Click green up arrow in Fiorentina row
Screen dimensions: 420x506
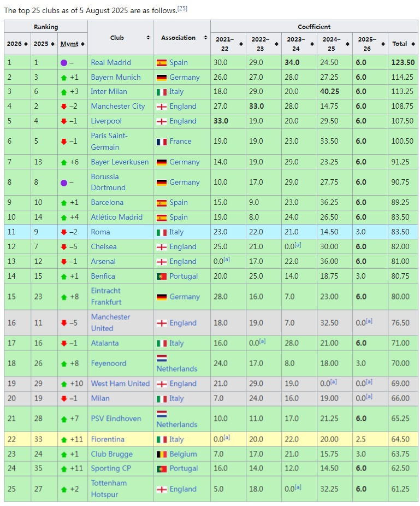[x=64, y=439]
